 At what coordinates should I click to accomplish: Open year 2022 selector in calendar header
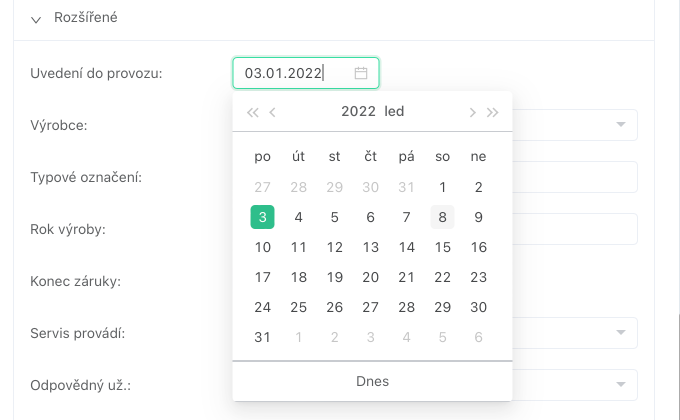pos(358,112)
